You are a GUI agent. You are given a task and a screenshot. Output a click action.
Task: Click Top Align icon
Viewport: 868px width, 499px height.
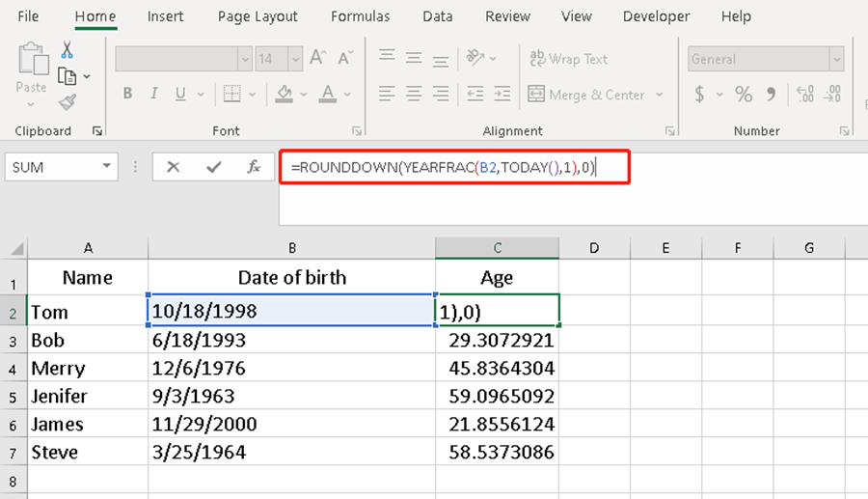[x=387, y=57]
